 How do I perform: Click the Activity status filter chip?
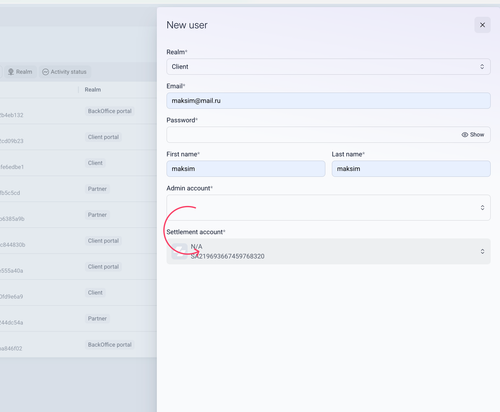coord(65,72)
